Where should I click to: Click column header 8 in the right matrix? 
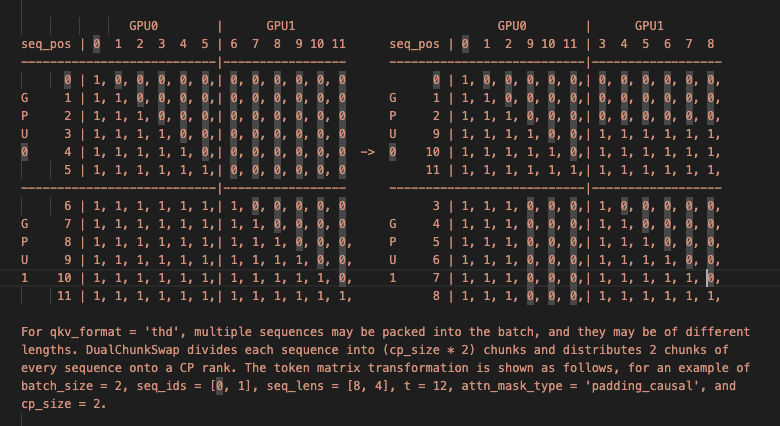[709, 44]
